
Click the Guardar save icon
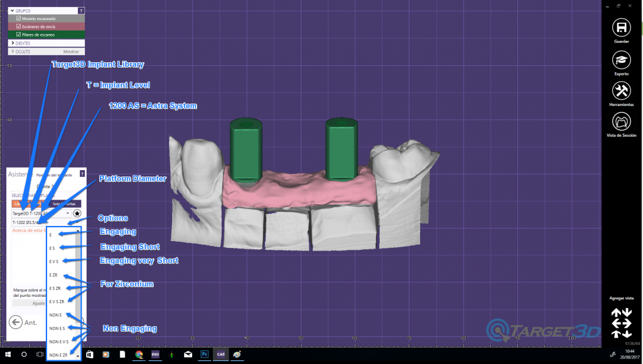point(621,28)
